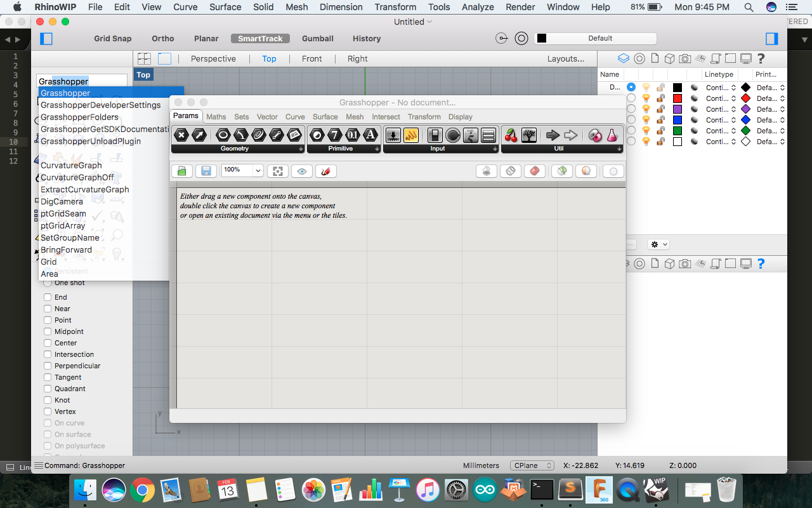Select the Vector arrow parameter in Geometry
812x508 pixels.
(x=199, y=135)
